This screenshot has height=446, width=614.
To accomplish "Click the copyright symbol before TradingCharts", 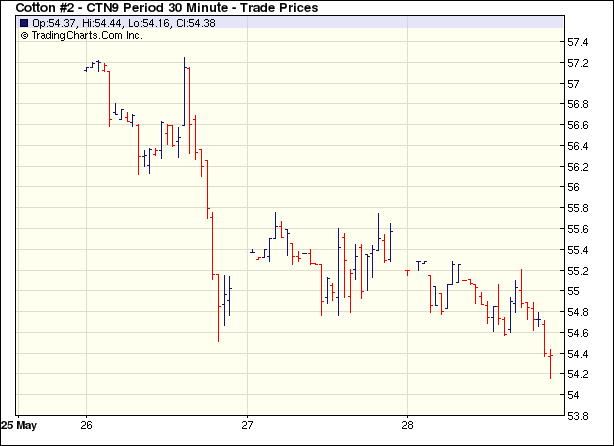I will (x=24, y=35).
